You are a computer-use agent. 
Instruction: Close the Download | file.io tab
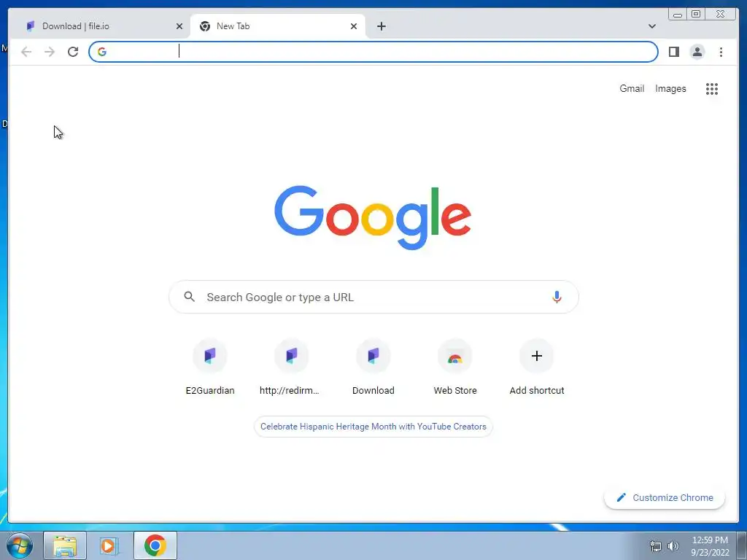click(179, 26)
